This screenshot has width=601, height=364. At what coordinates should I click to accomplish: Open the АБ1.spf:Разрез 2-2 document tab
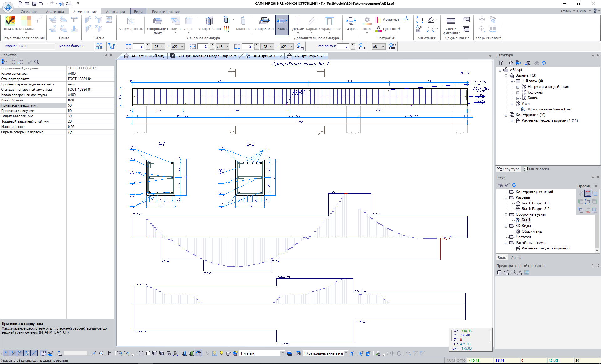coord(309,56)
